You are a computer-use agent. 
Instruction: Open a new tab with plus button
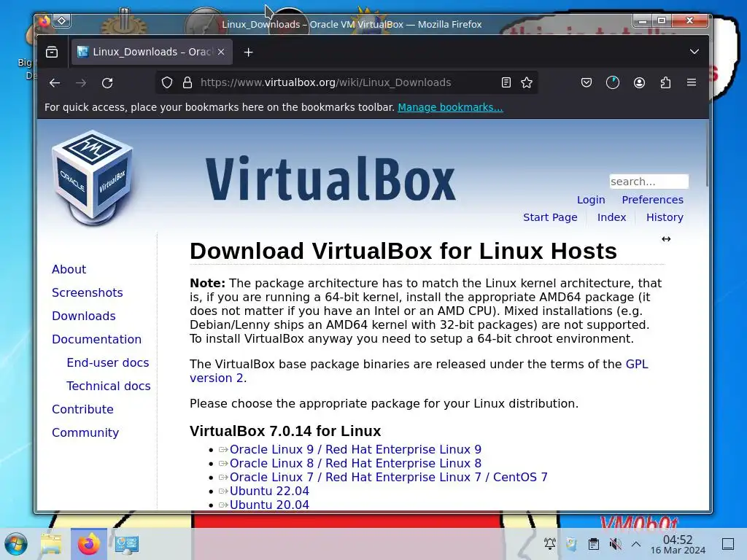pyautogui.click(x=248, y=52)
